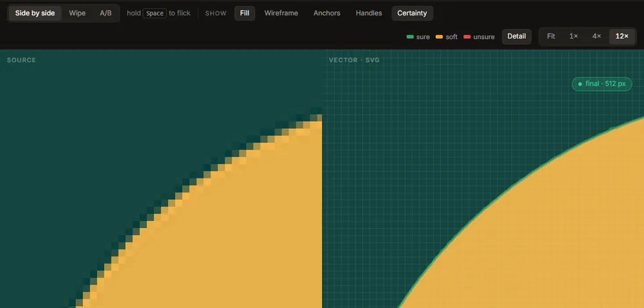644x308 pixels.
Task: Click the VECTOR · SVG panel label
Action: click(354, 60)
